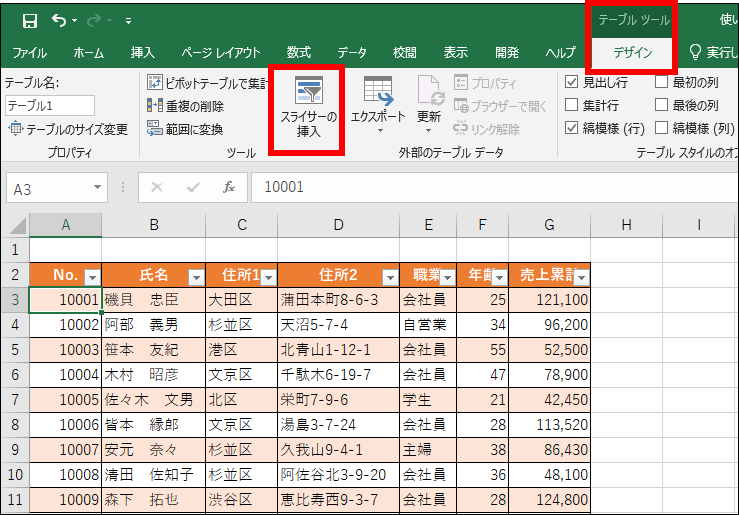The height and width of the screenshot is (515, 739).
Task: Click the 更新 refresh icon
Action: tap(429, 91)
